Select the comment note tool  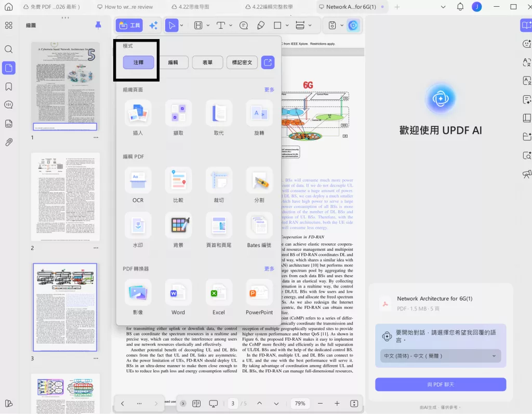[x=244, y=25]
